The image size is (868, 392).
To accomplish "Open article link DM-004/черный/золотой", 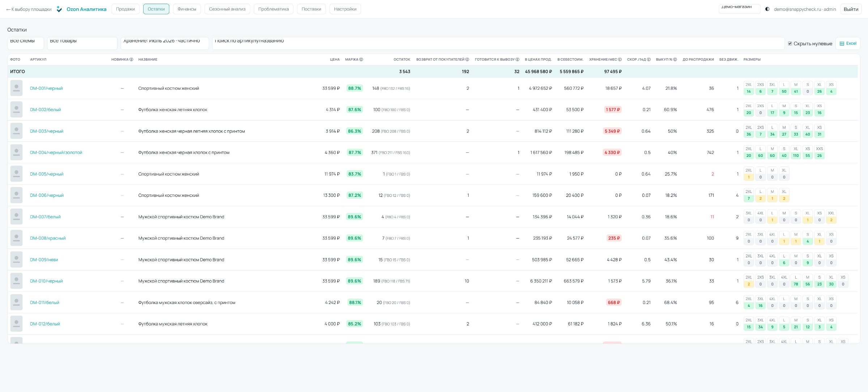I will coord(56,152).
